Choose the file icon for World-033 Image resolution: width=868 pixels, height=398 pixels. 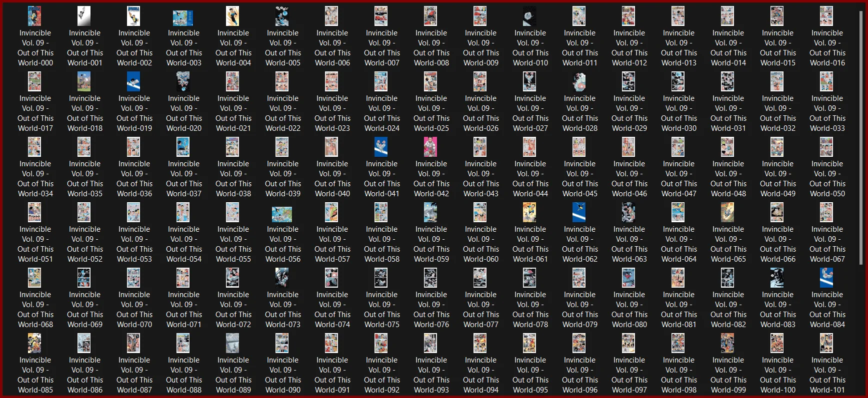tap(826, 82)
